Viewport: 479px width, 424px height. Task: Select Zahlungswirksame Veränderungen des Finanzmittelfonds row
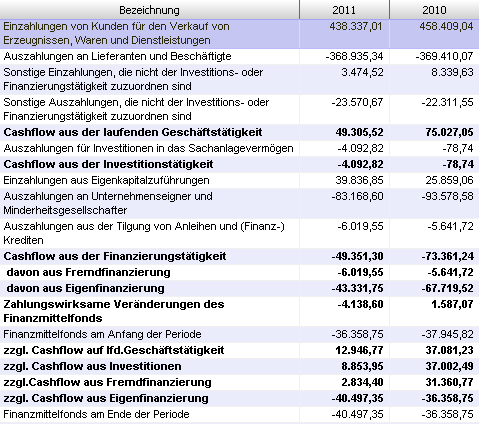pyautogui.click(x=239, y=311)
